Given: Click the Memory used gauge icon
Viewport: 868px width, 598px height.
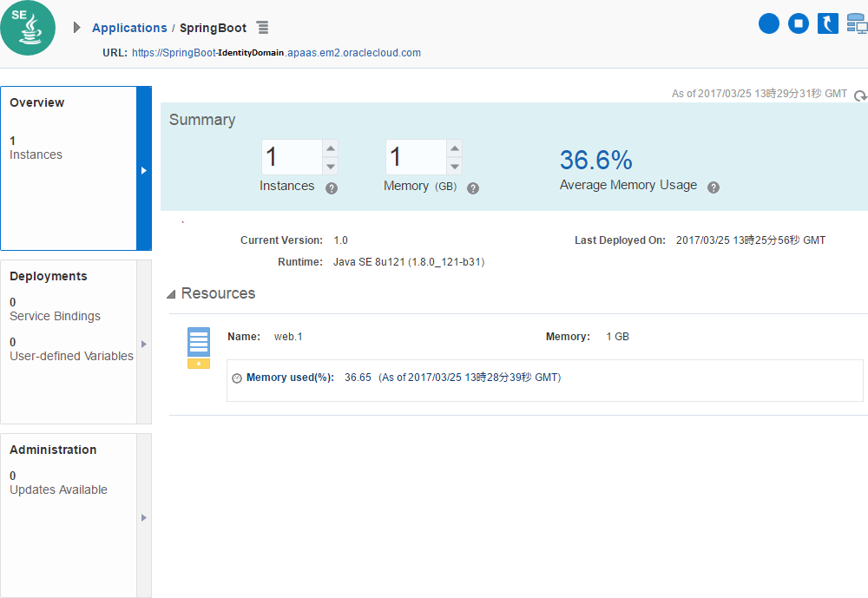Looking at the screenshot, I should (x=237, y=378).
